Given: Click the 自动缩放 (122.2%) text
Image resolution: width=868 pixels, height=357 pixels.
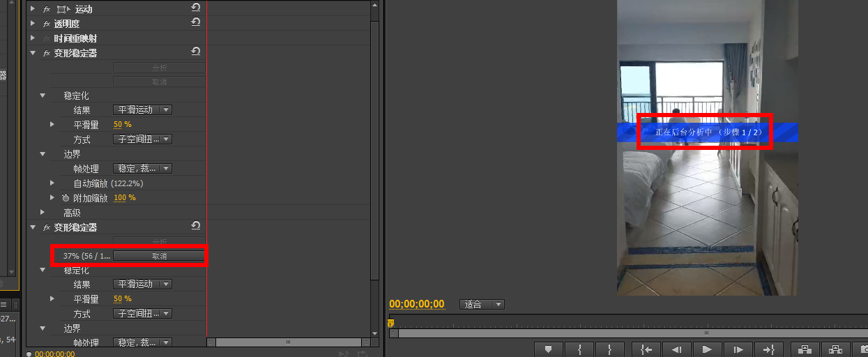Looking at the screenshot, I should [x=109, y=183].
